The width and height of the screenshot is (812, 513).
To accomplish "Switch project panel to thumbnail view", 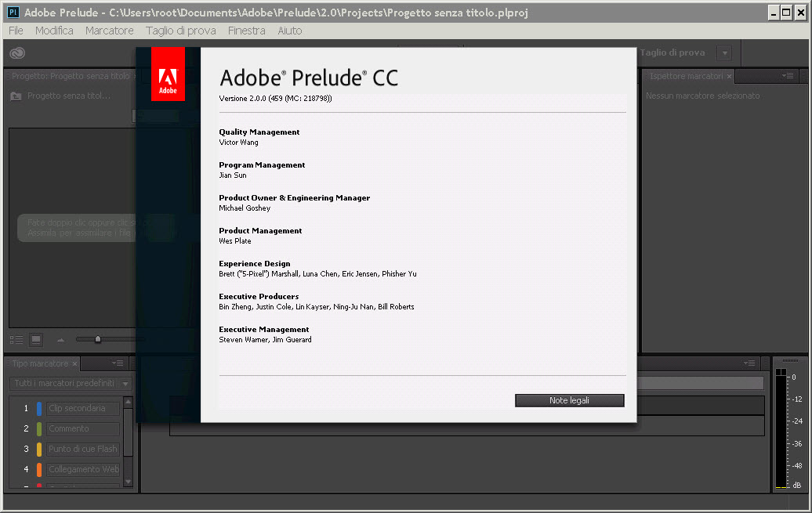I will coord(36,340).
